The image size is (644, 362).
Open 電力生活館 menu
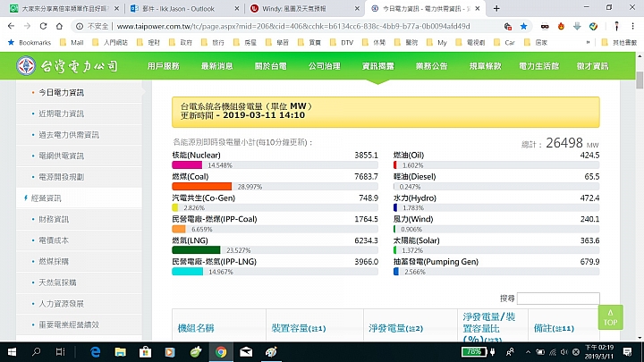[538, 66]
